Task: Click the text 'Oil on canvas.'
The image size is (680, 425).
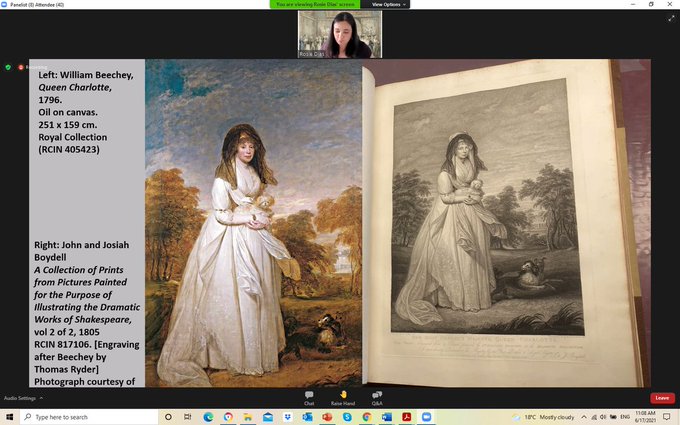Action: click(68, 112)
